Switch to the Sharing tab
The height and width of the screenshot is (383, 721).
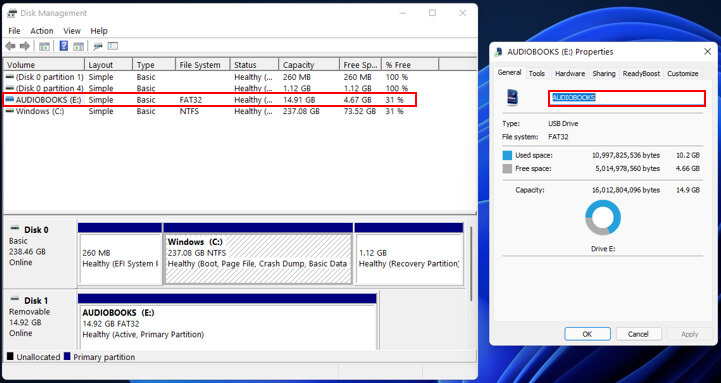click(604, 74)
